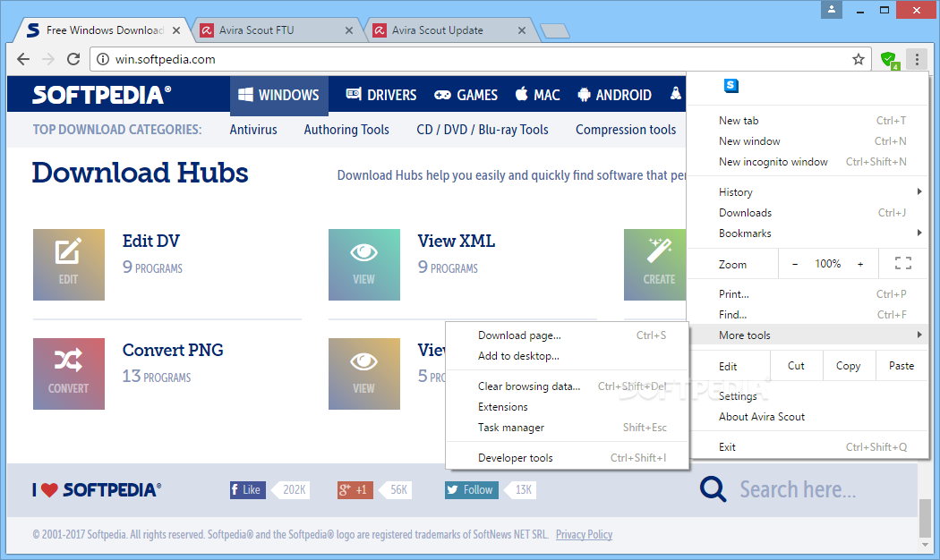The width and height of the screenshot is (940, 560).
Task: Open the Mac section
Action: 538,95
